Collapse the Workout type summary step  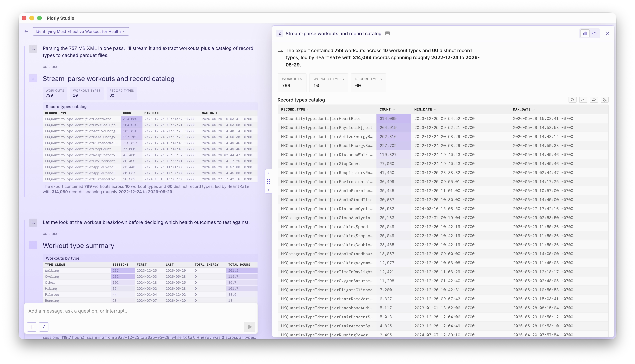[x=50, y=233]
